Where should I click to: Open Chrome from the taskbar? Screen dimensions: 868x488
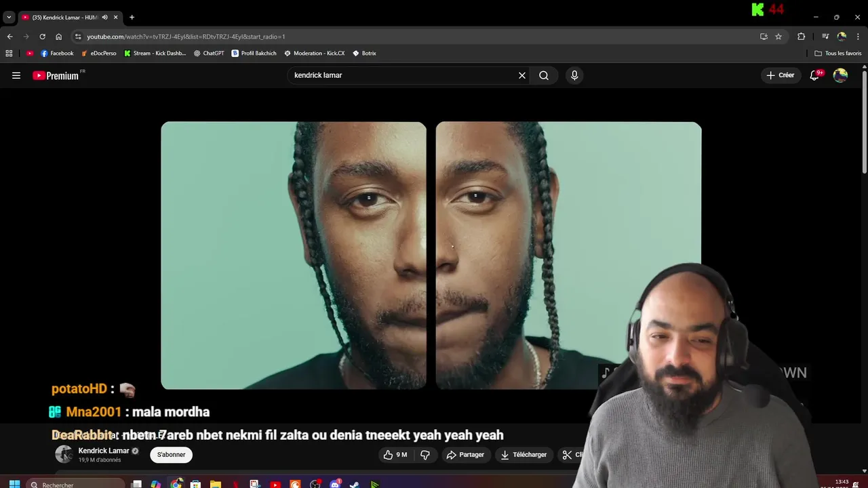176,485
